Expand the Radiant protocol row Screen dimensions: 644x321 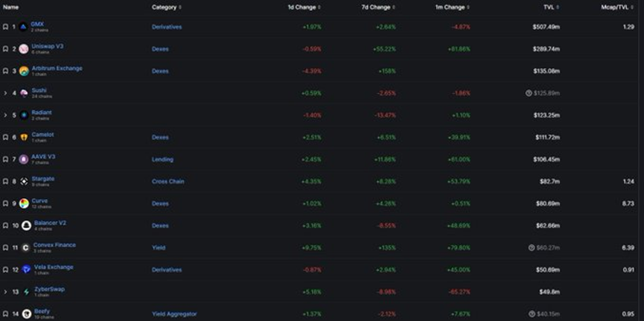(5, 115)
